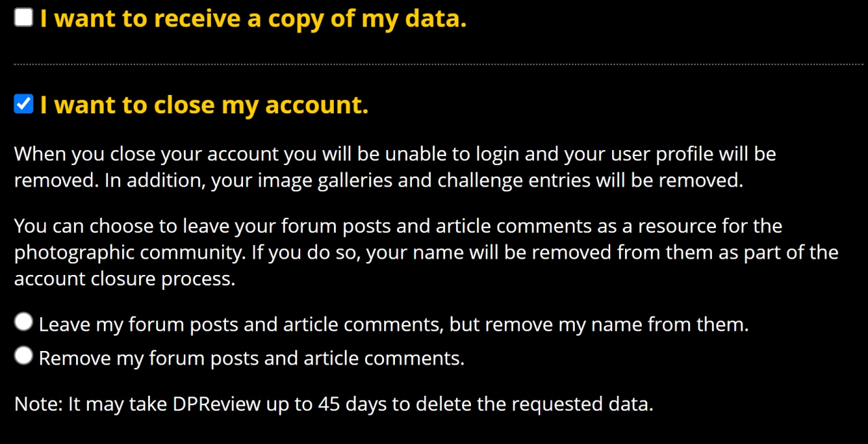Click the "I want to close my account" heading

[204, 105]
